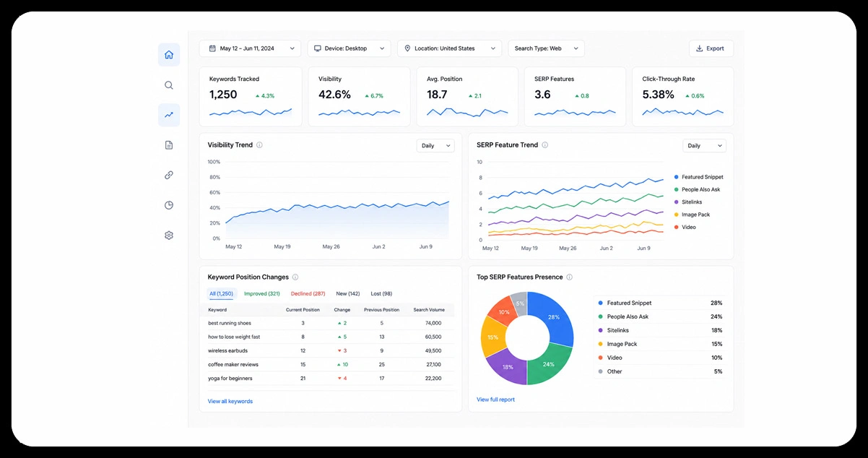
Task: Click info icon next to Keyword Position Changes
Action: click(x=295, y=277)
